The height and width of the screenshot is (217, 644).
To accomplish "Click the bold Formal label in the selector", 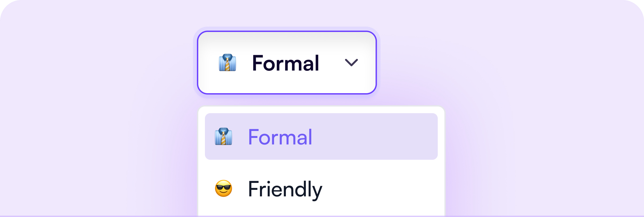I will (285, 63).
